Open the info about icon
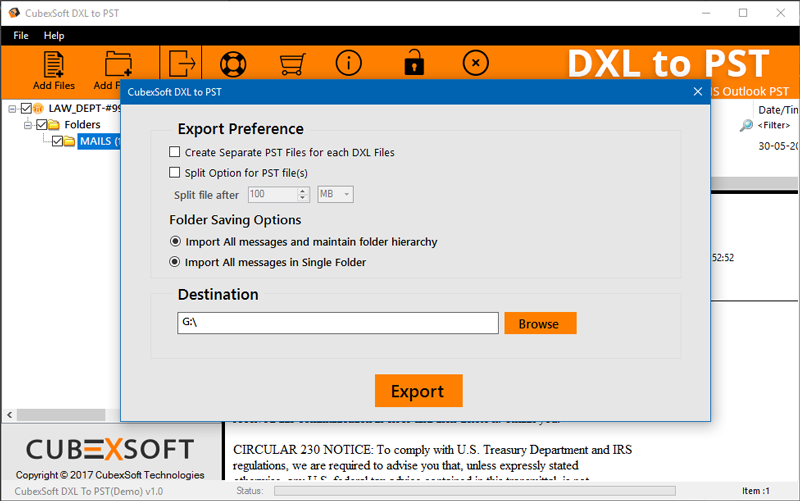The height and width of the screenshot is (501, 800). (x=348, y=63)
